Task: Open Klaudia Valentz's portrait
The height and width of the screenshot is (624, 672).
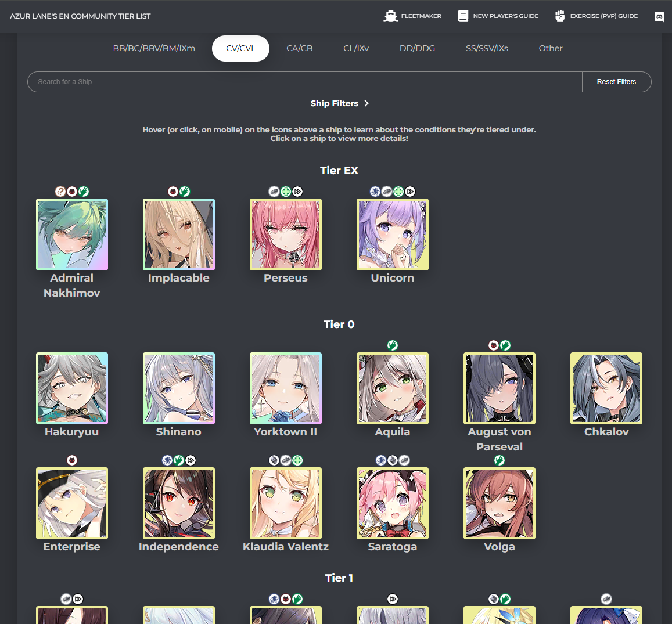Action: click(286, 503)
